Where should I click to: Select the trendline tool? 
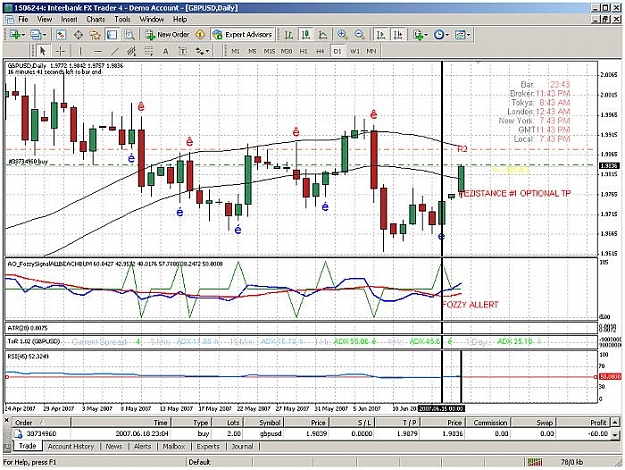click(115, 51)
